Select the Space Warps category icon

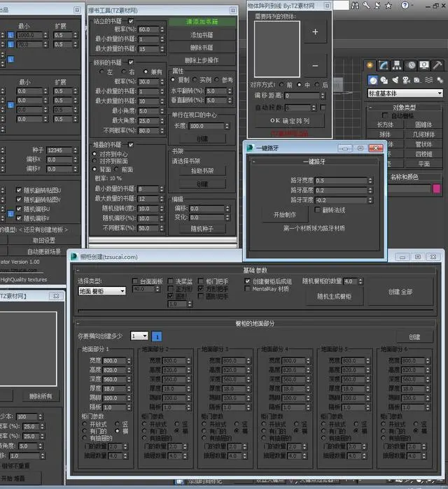point(428,80)
